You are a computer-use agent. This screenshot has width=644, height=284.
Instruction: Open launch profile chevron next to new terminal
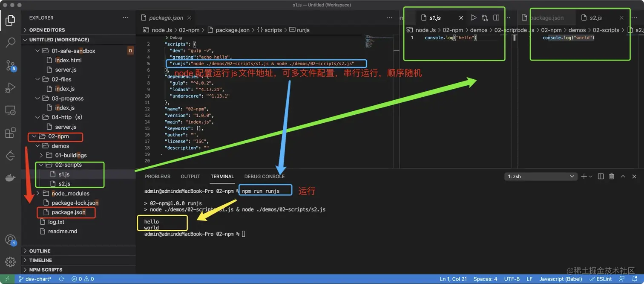[x=591, y=176]
